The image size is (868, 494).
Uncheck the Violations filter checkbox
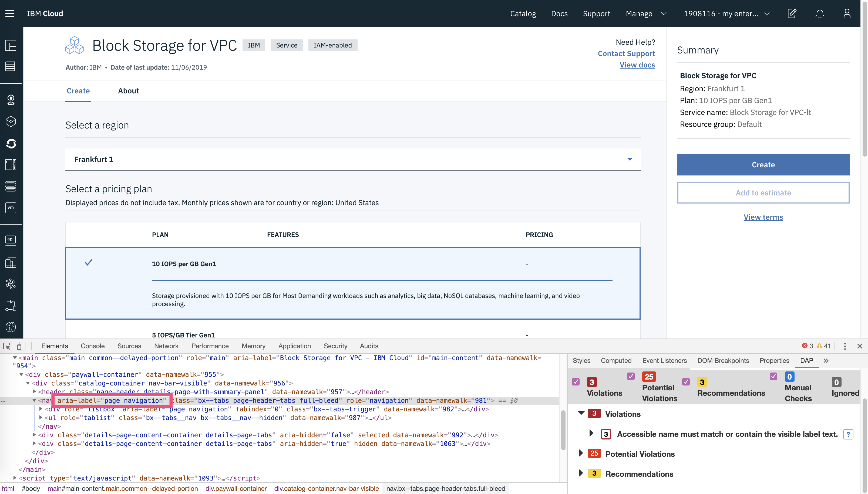coord(576,382)
